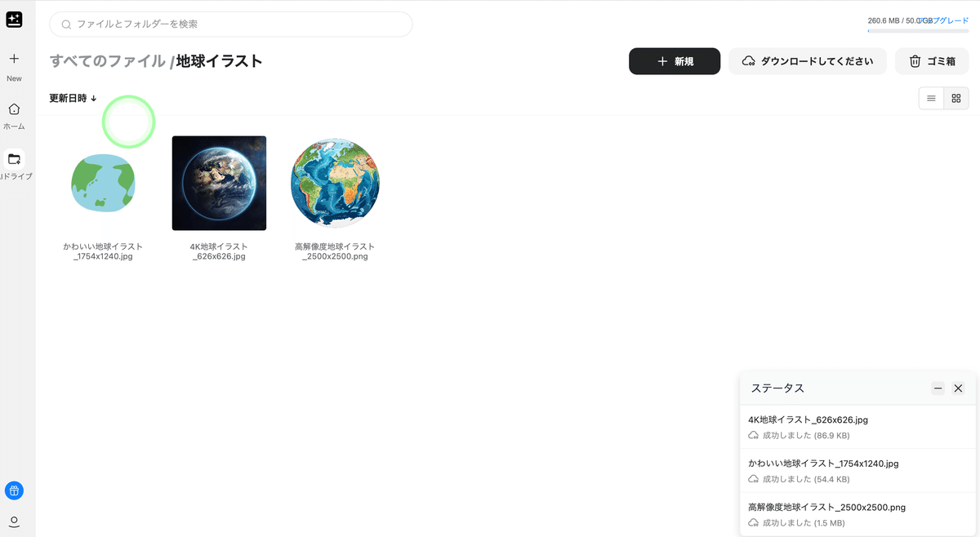This screenshot has width=980, height=537.
Task: Switch to grid view layout
Action: click(x=955, y=97)
